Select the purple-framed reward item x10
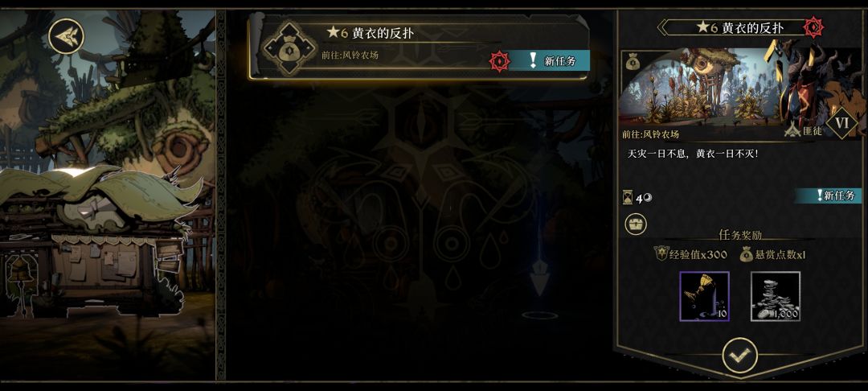 tap(704, 296)
